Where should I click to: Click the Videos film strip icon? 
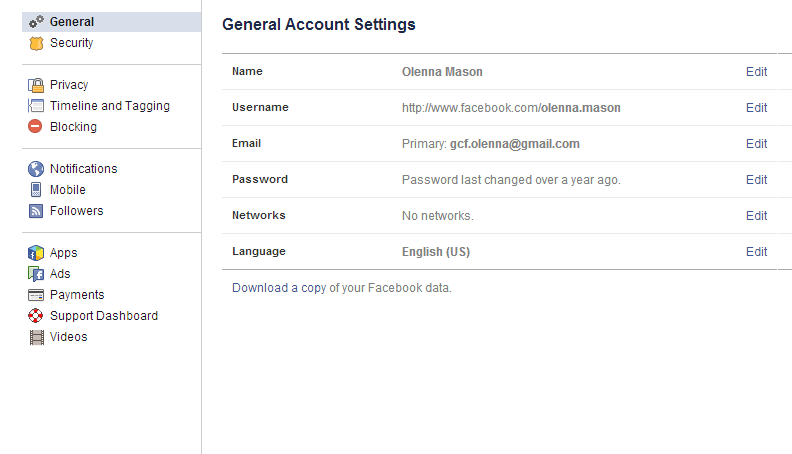click(36, 337)
